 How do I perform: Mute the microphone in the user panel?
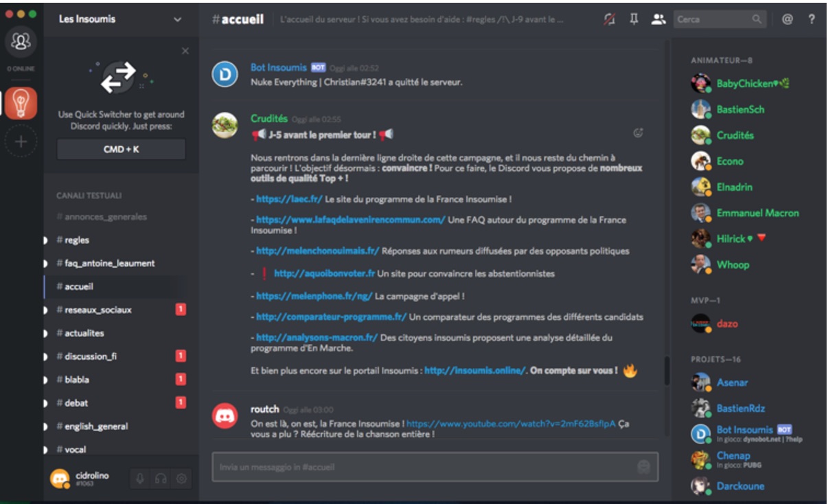tap(140, 479)
